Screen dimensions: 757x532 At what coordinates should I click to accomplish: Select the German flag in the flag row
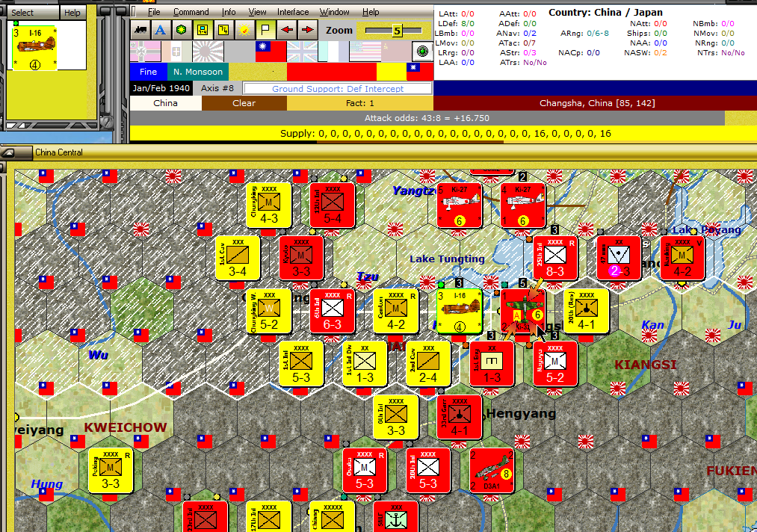tap(145, 51)
